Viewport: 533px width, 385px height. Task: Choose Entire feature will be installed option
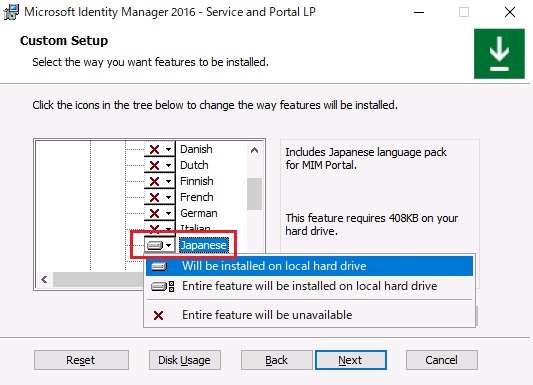309,286
